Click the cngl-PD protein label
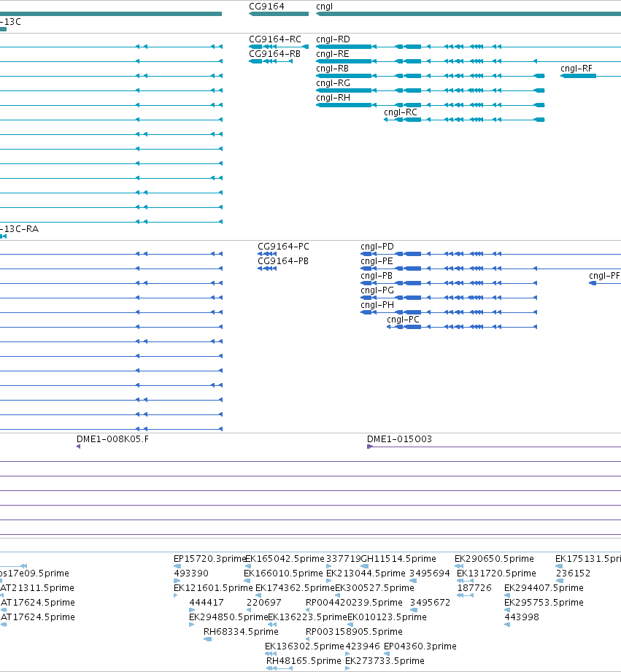This screenshot has width=621, height=672. tap(377, 247)
